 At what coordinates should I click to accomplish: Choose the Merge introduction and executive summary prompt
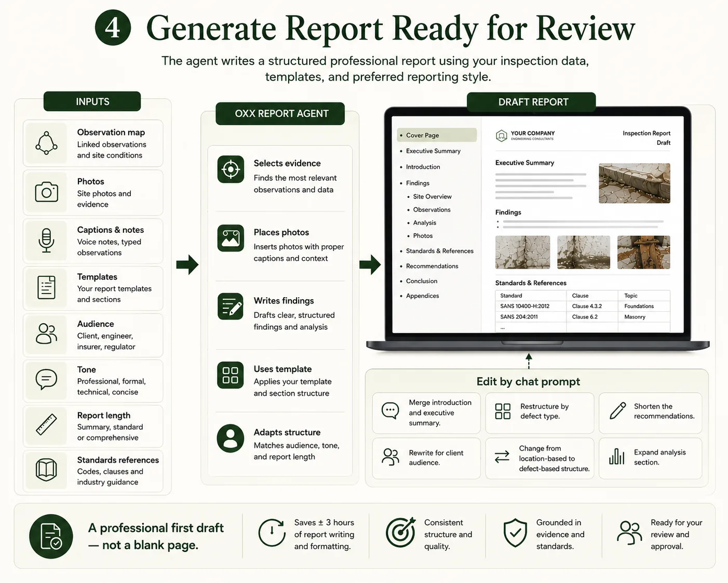coord(426,413)
